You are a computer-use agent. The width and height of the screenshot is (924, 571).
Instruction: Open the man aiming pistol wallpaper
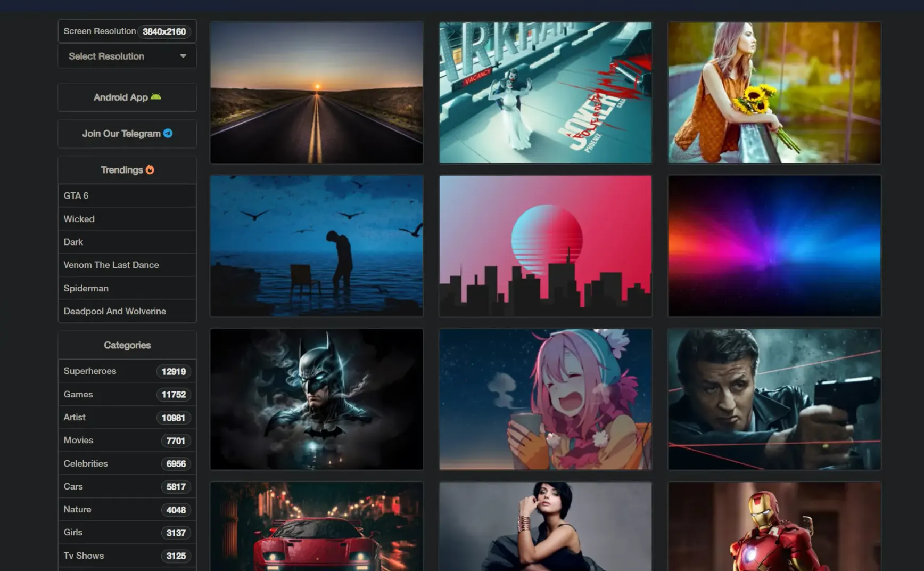[x=774, y=399]
